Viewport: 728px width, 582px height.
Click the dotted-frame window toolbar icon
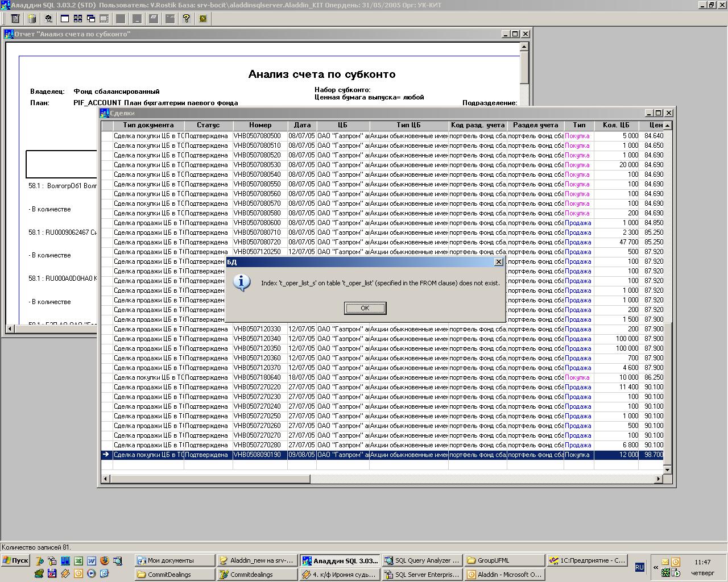[104, 19]
